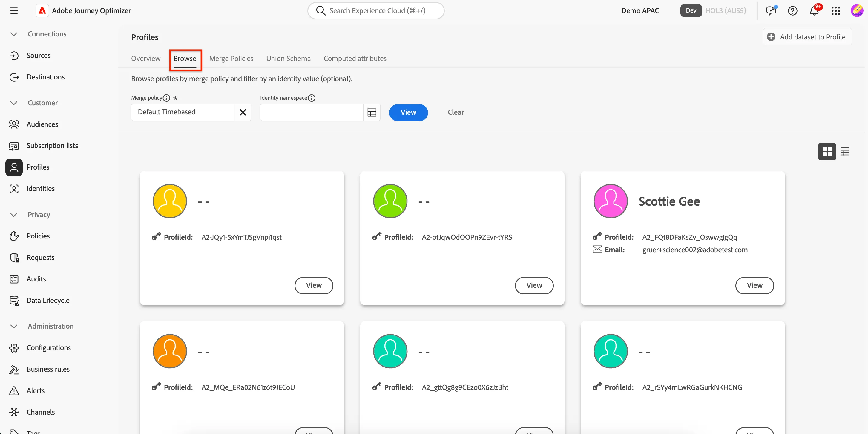Open Audiences section
868x434 pixels.
(42, 124)
